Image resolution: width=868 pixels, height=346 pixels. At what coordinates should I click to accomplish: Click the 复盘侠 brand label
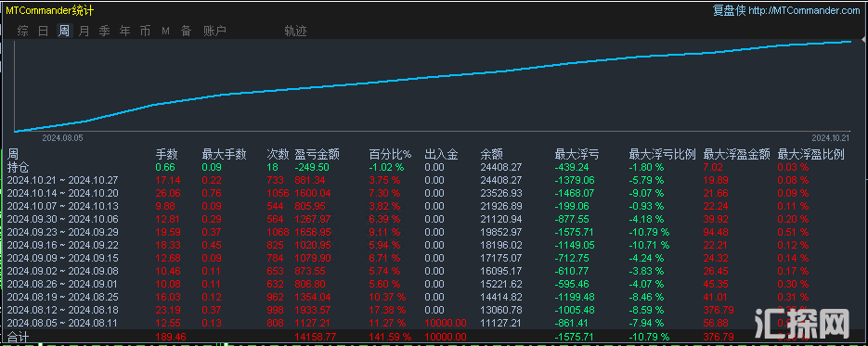tap(730, 10)
